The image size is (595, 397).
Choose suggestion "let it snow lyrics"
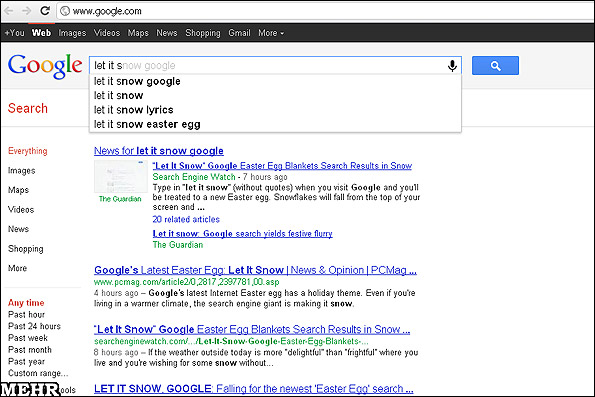click(275, 110)
